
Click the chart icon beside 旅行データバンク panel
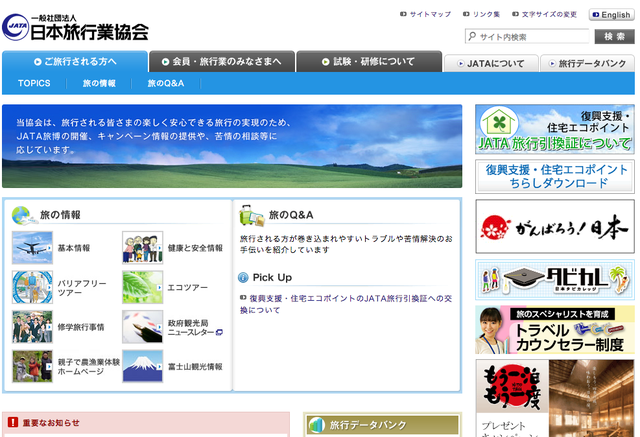(x=317, y=425)
